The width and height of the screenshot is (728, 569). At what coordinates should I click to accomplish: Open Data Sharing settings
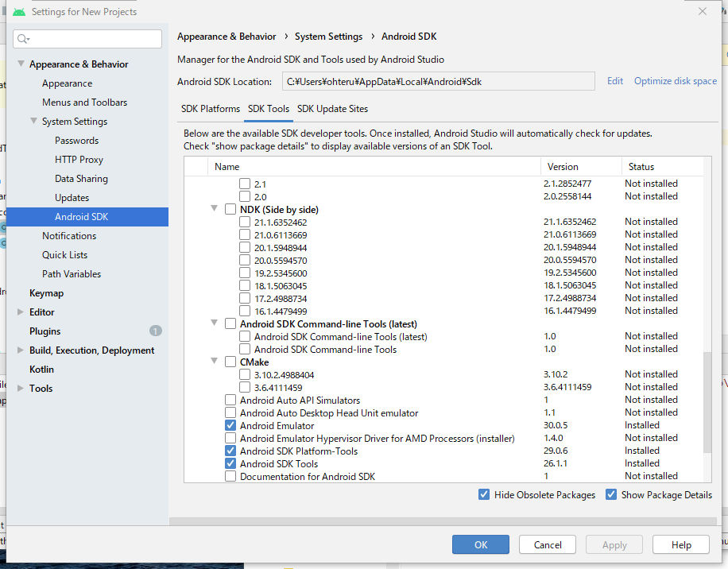81,178
